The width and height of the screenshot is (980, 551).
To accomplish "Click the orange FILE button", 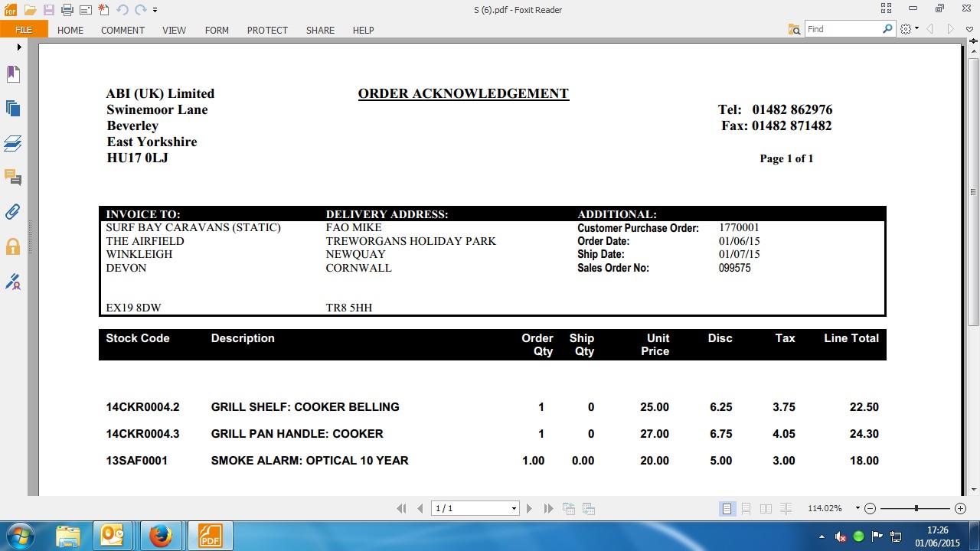I will point(24,30).
